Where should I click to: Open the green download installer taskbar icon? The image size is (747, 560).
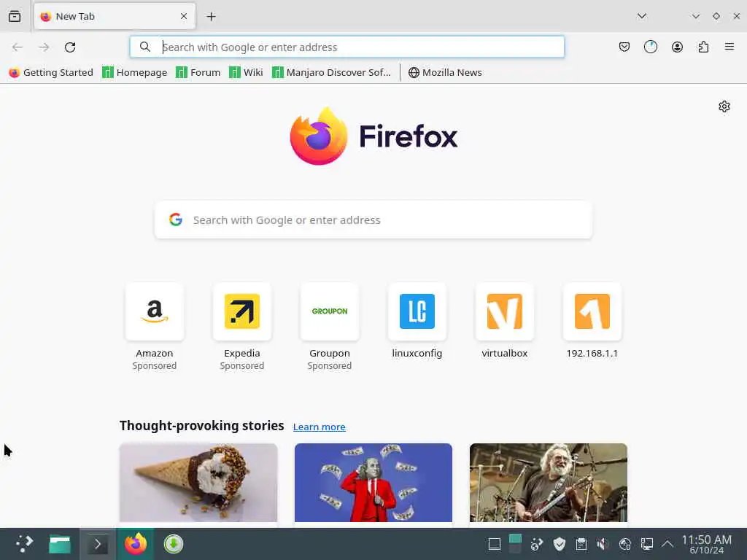tap(174, 544)
